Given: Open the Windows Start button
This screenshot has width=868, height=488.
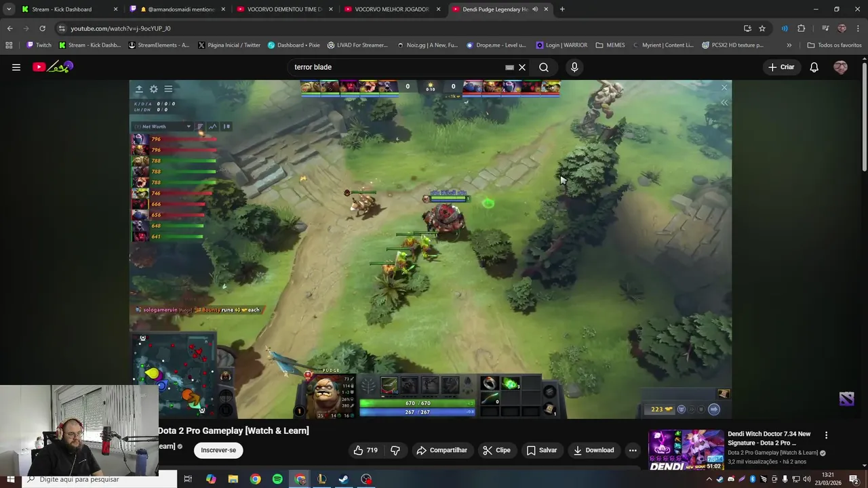Looking at the screenshot, I should point(10,479).
